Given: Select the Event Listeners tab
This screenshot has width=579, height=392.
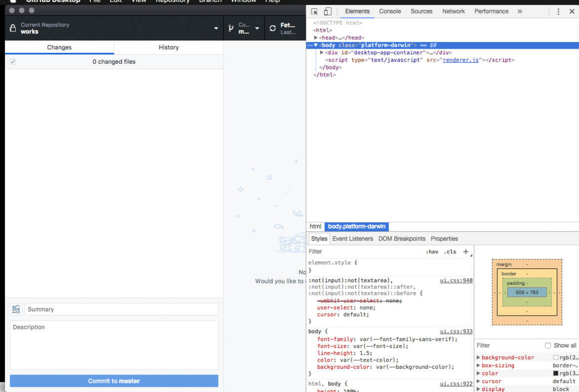Looking at the screenshot, I should [x=353, y=239].
